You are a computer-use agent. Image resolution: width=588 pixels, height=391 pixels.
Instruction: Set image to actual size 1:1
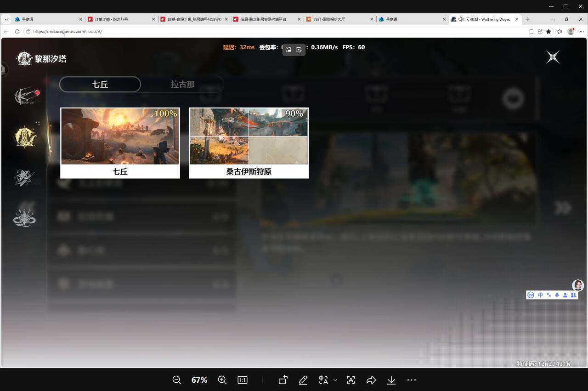coord(243,380)
